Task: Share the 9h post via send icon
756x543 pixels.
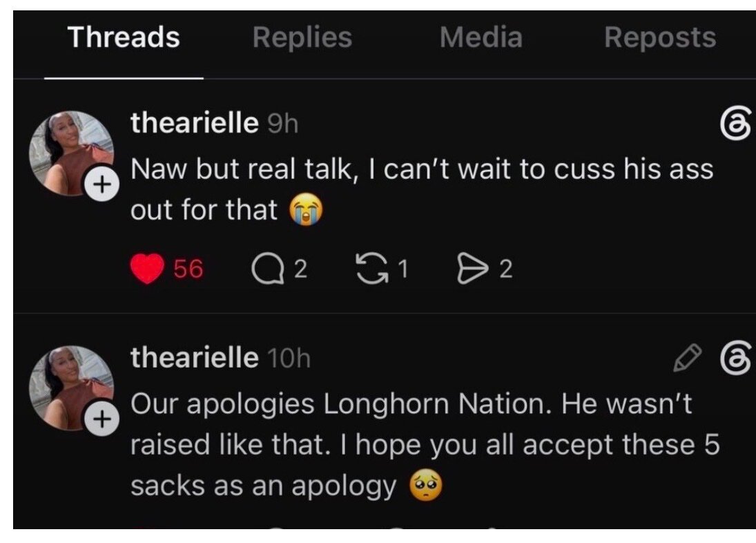Action: (x=472, y=269)
